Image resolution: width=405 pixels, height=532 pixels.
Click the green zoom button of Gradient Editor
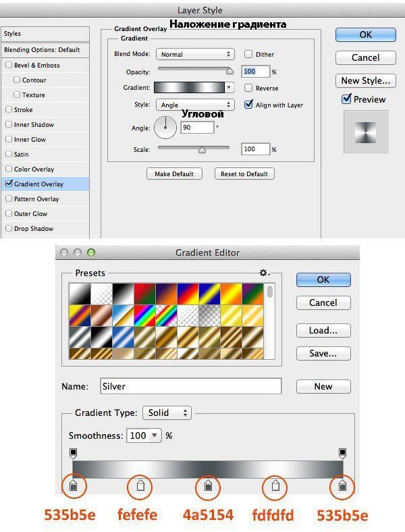91,252
